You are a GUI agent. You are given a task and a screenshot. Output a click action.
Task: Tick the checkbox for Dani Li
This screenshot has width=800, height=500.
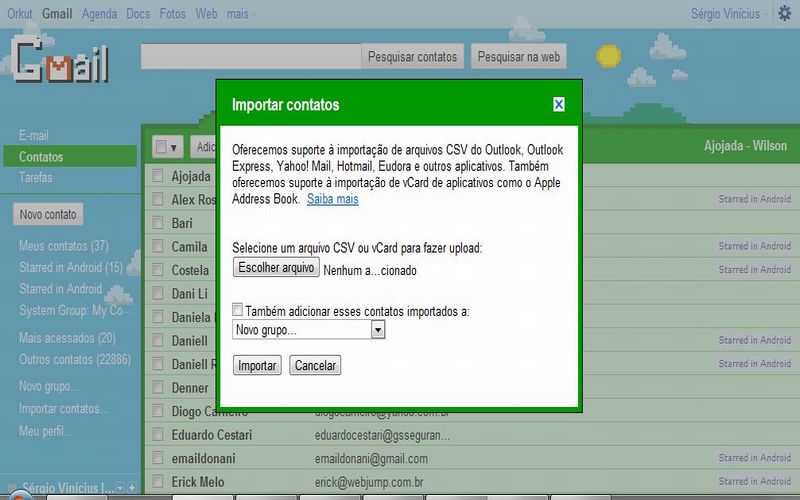pos(158,293)
